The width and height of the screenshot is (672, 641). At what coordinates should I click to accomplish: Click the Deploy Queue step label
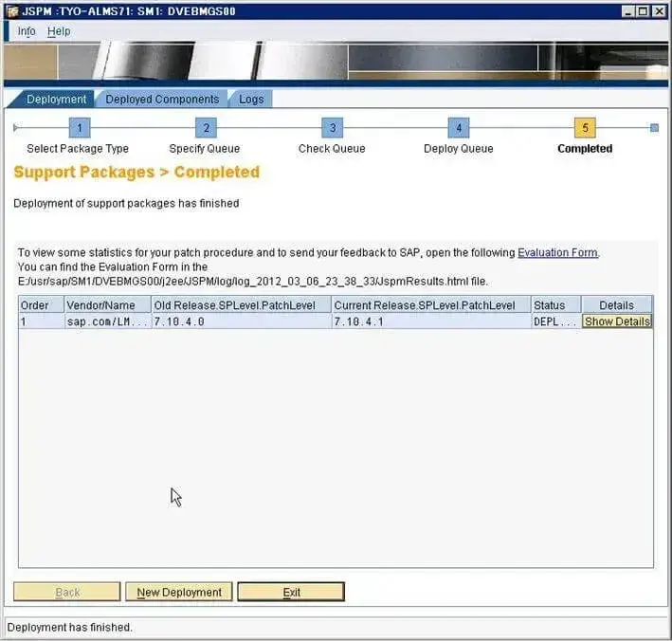pyautogui.click(x=458, y=149)
